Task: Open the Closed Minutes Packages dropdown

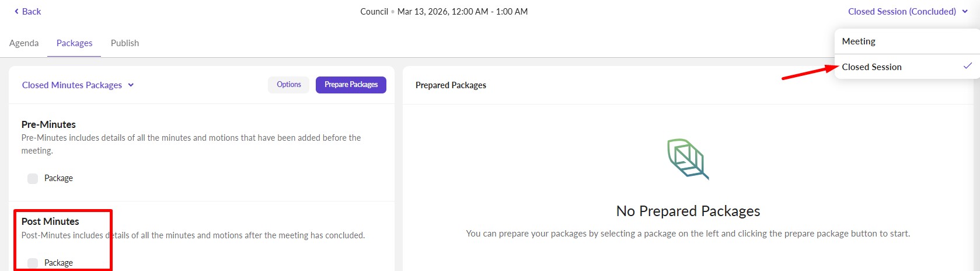Action: (72, 85)
